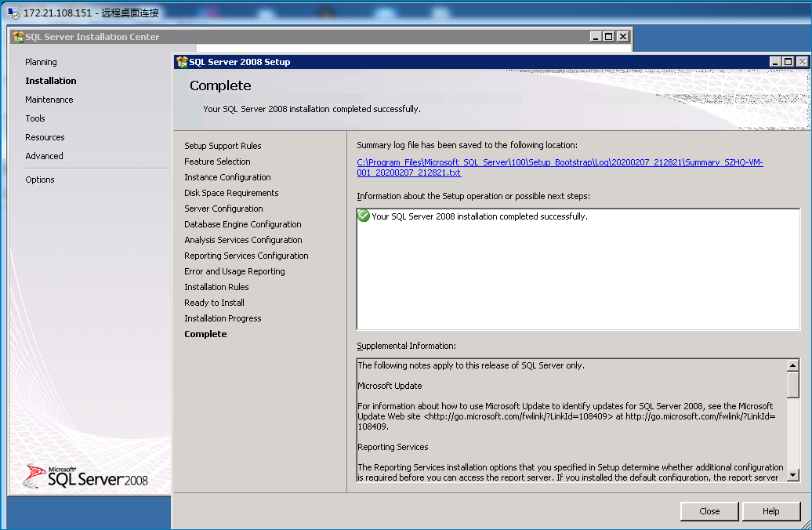Click the Close button in Setup

click(709, 511)
